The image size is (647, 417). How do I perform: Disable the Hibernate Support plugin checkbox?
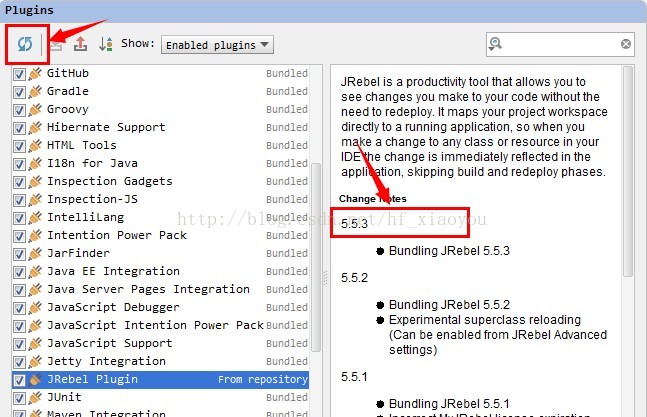point(19,128)
